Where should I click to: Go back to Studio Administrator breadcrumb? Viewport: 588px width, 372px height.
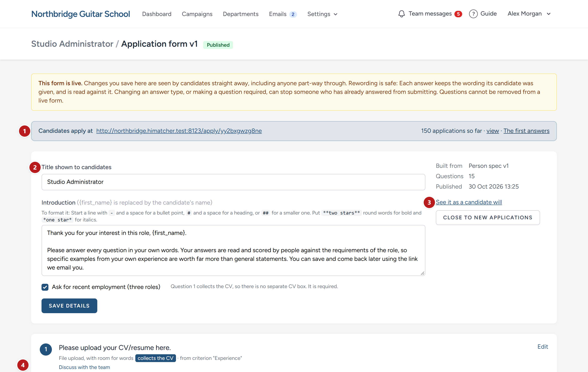pyautogui.click(x=72, y=44)
